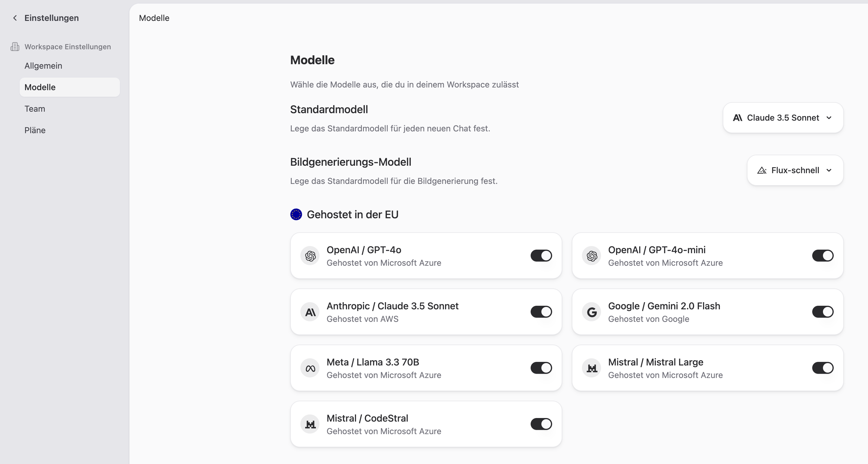The image size is (868, 464).
Task: Open the Claude 3.5 Sonnet default model dropdown
Action: pos(783,118)
